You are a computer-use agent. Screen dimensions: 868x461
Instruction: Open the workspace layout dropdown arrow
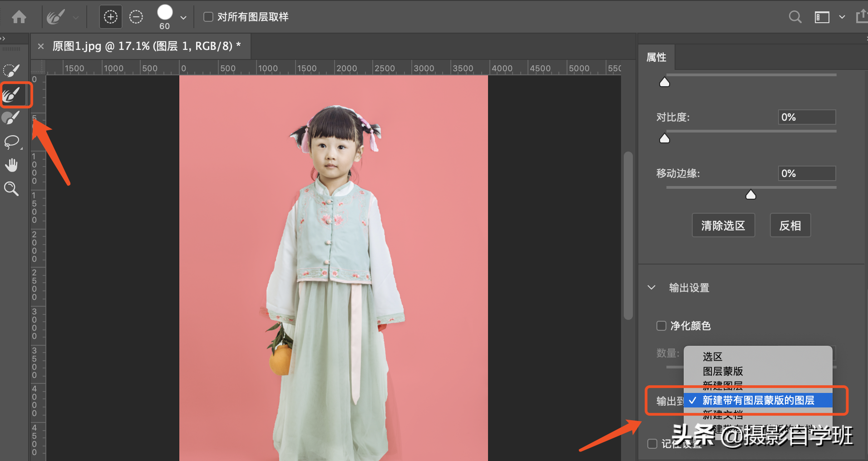(842, 17)
